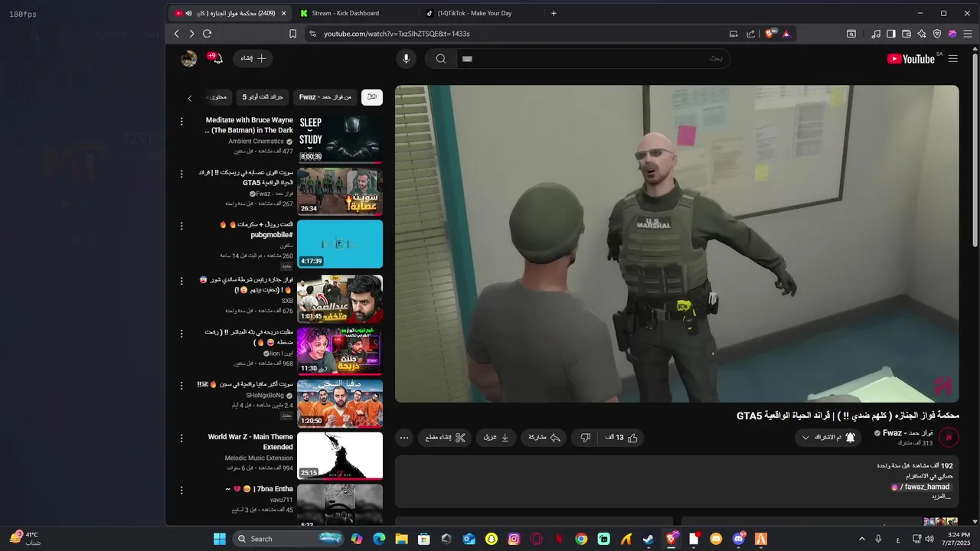
Task: Open options for the 26:34 GTA5 gang video
Action: pyautogui.click(x=181, y=174)
